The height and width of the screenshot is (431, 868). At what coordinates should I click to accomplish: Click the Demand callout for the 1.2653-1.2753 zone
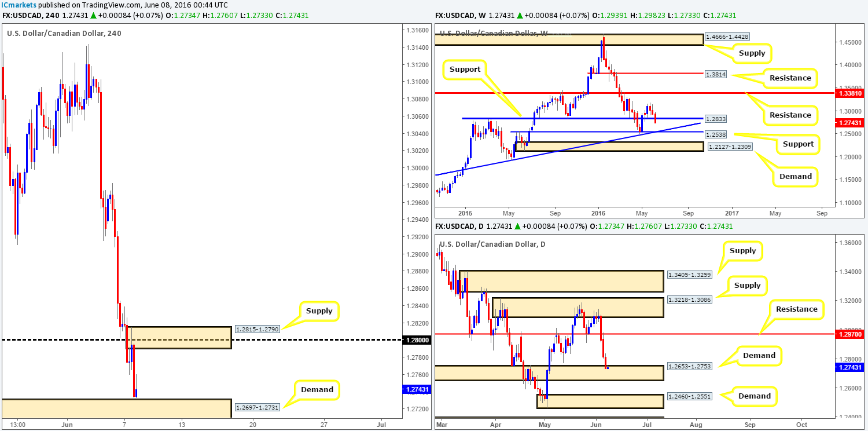coord(759,356)
